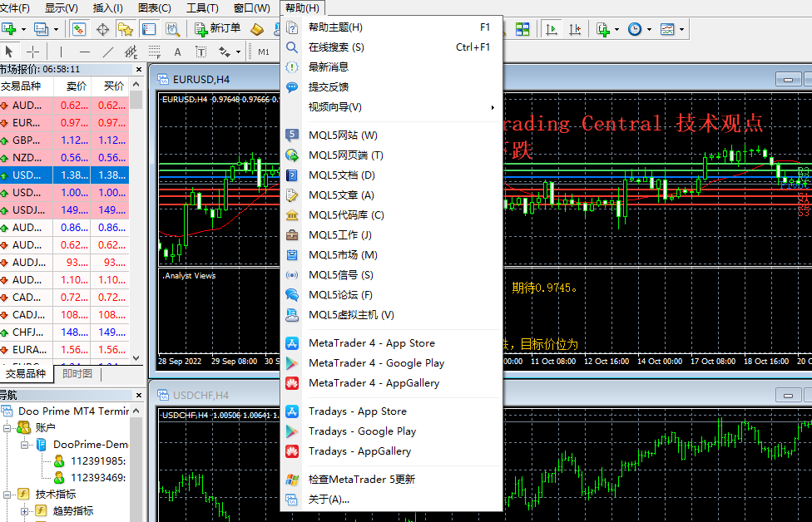Select the text label tool (A icon)

coord(176,52)
